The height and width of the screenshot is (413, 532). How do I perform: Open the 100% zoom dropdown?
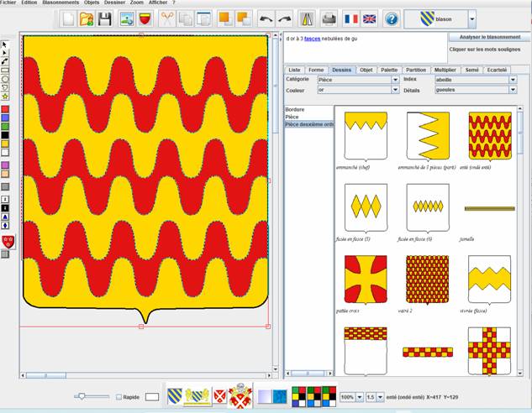pyautogui.click(x=357, y=395)
